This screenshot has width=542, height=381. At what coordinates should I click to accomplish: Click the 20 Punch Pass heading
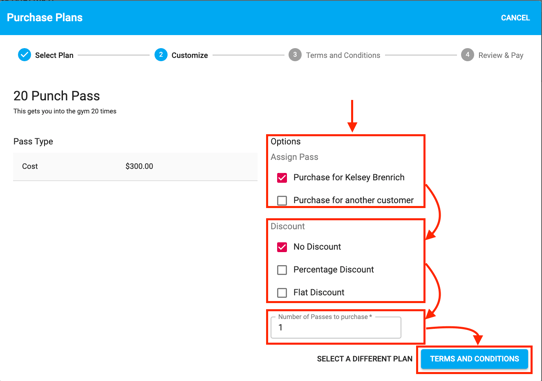(x=57, y=96)
